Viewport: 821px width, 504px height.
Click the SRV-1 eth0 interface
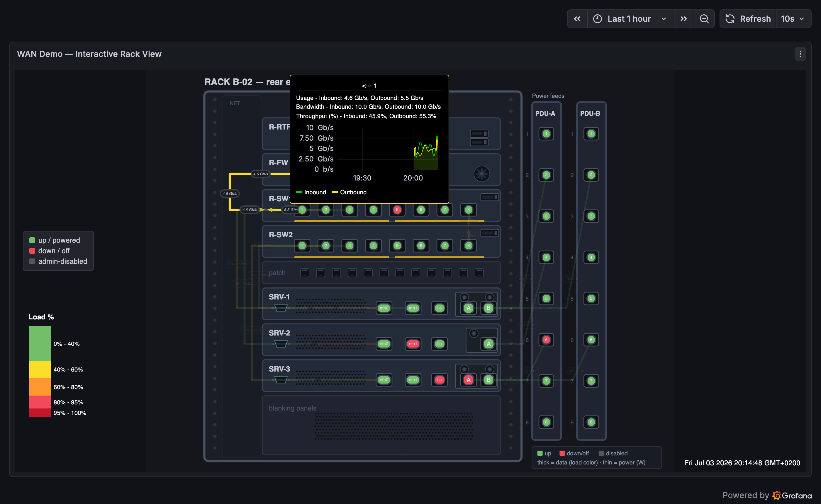pyautogui.click(x=384, y=308)
